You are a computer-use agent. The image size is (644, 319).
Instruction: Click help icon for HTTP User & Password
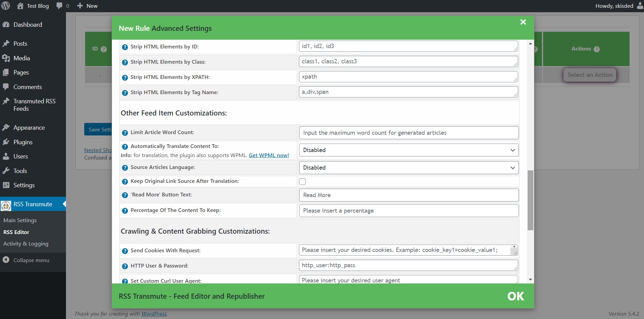125,266
